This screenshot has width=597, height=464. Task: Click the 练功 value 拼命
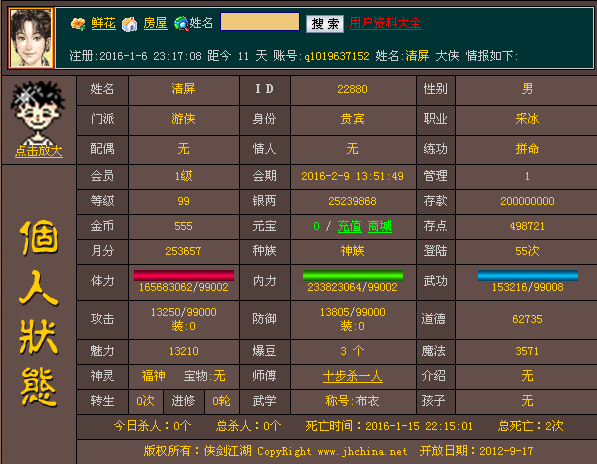pos(527,149)
